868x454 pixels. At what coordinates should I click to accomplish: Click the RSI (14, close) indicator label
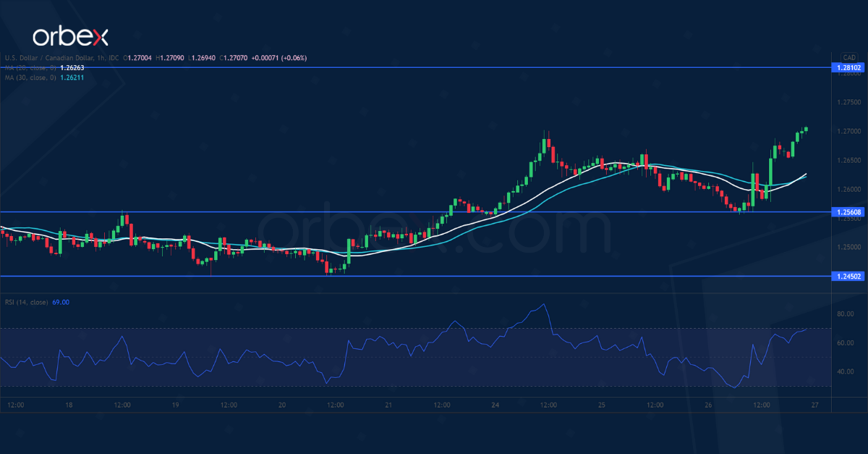[x=27, y=302]
